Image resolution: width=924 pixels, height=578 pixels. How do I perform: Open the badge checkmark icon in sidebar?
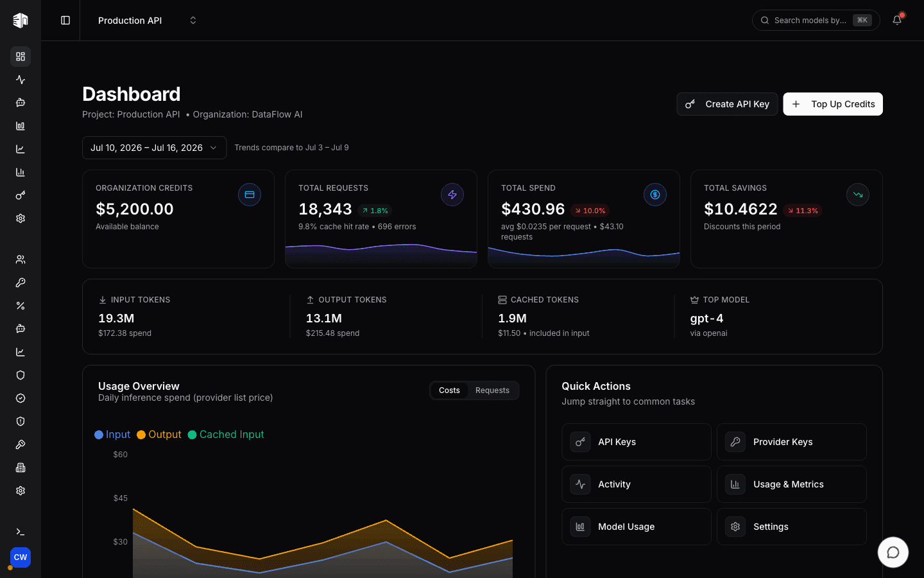point(21,398)
